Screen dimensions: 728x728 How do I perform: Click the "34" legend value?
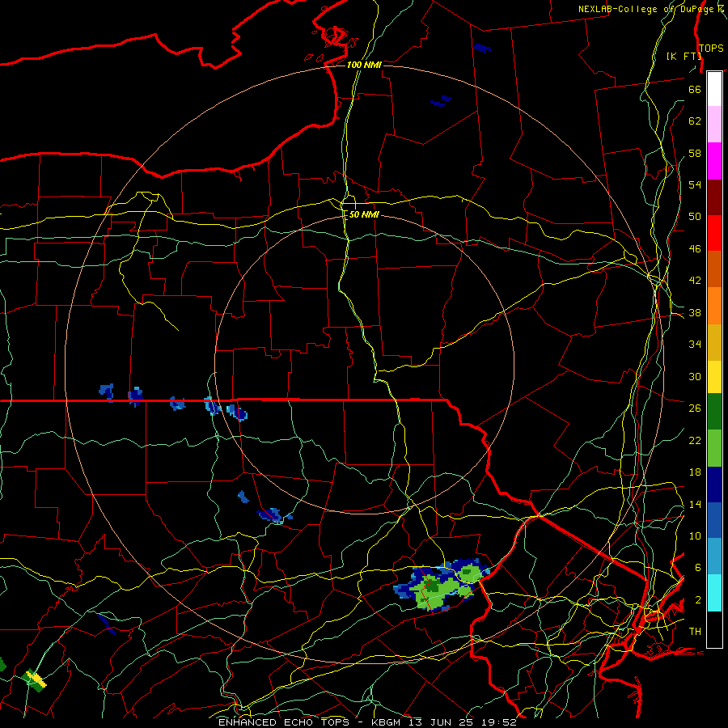tap(695, 345)
